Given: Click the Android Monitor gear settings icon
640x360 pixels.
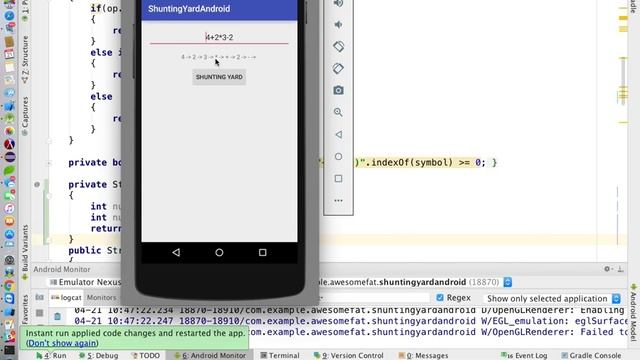Looking at the screenshot, I should point(607,269).
